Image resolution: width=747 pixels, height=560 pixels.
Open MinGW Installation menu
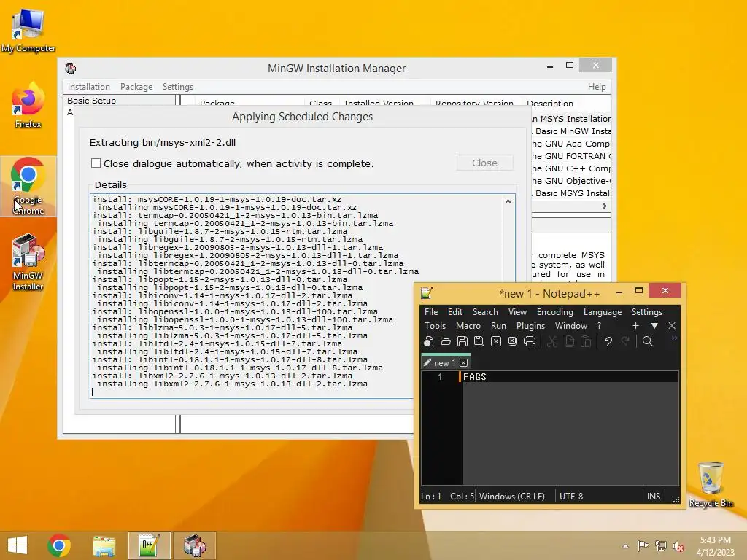(88, 87)
